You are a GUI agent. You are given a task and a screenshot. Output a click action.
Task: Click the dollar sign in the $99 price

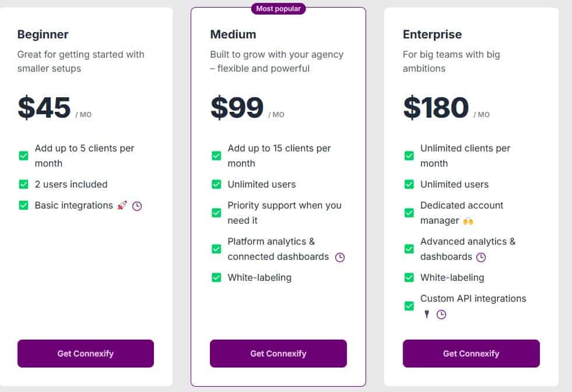(219, 108)
